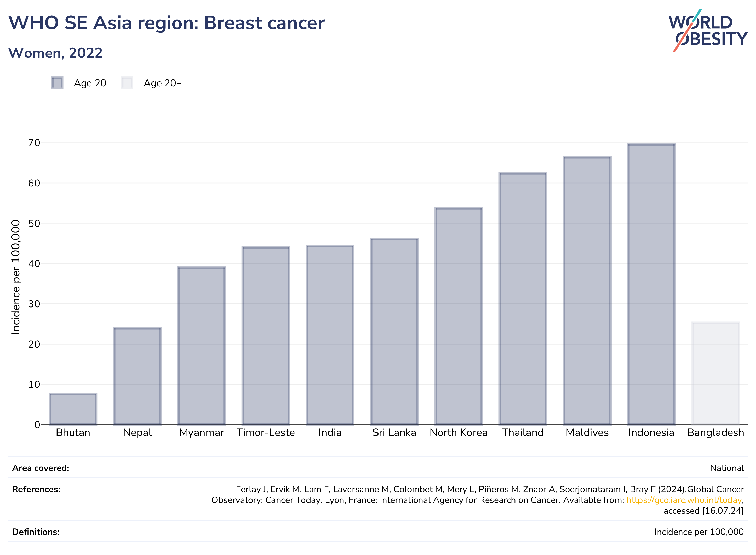Select the Timor-Leste bar
756x555 pixels.
(266, 336)
